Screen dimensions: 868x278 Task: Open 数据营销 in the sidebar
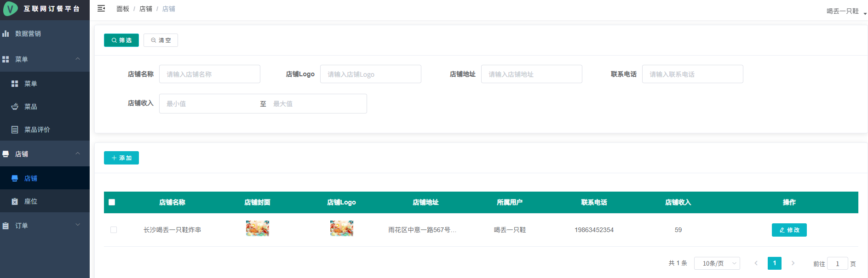point(45,34)
